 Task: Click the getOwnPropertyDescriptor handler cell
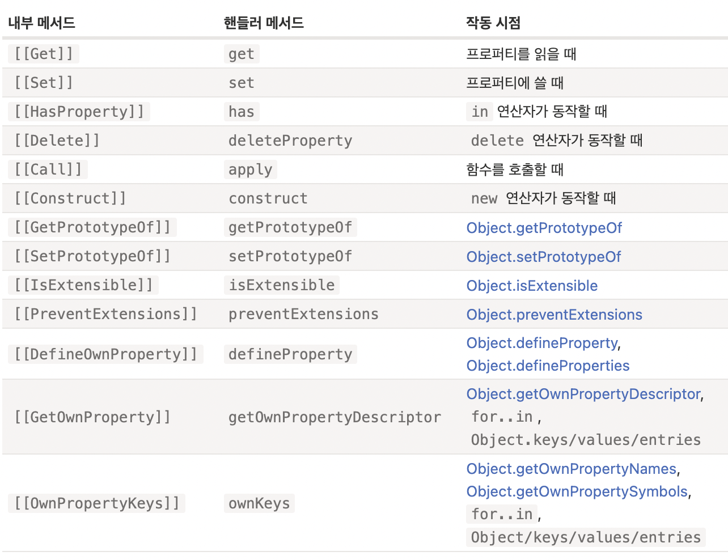point(335,417)
